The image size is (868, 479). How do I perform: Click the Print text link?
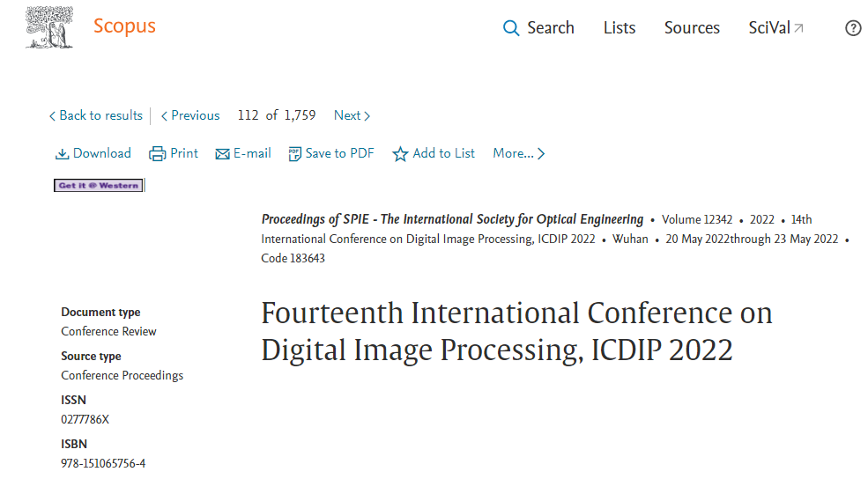[x=184, y=153]
